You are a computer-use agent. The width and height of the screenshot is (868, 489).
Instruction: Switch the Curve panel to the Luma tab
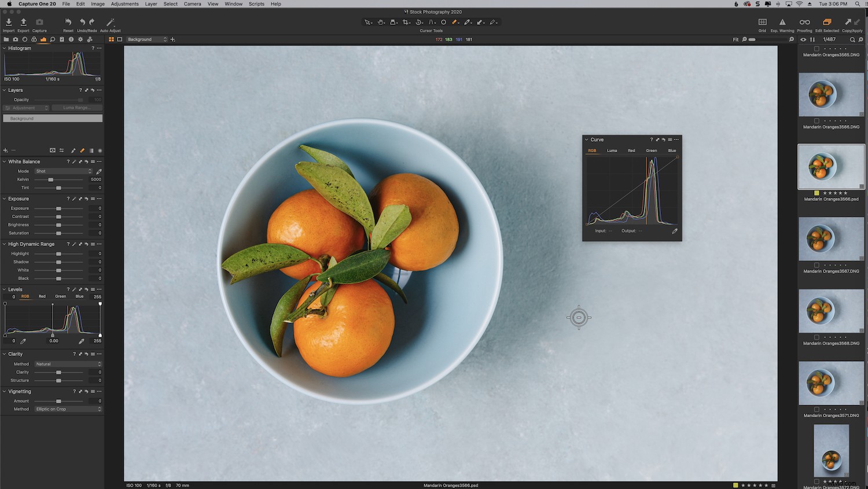click(612, 150)
